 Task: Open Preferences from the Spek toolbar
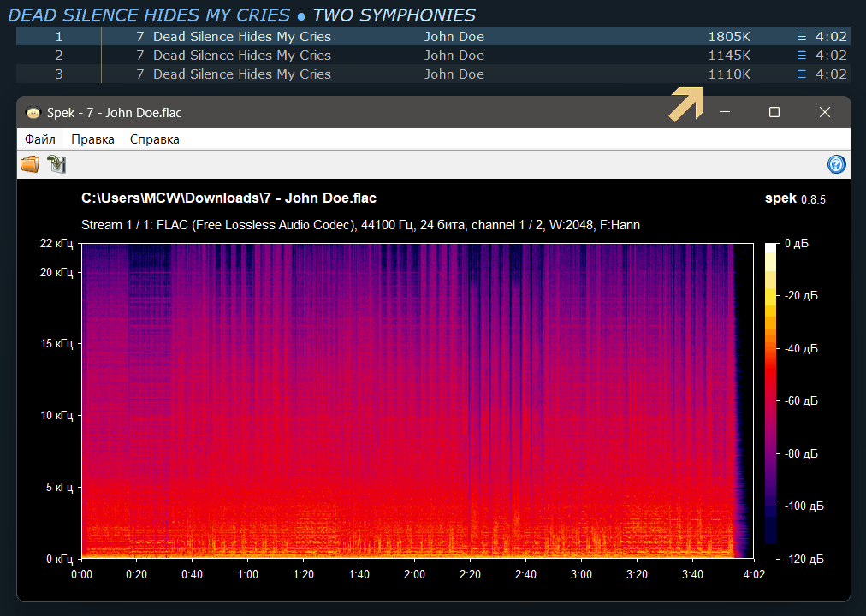(x=56, y=164)
